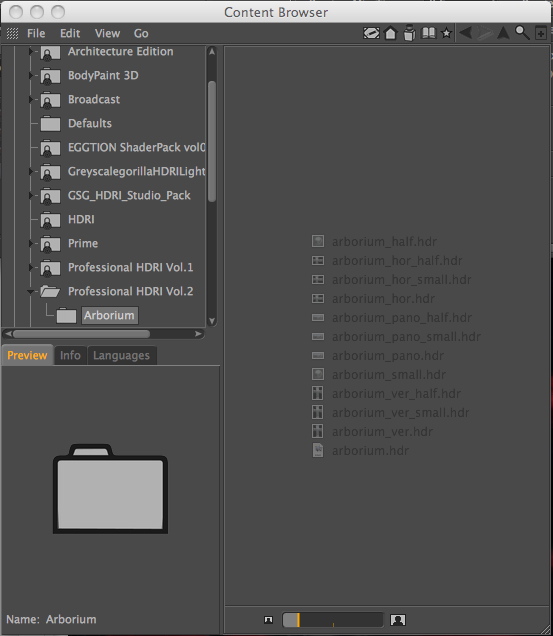Click the horizontal scrollbar right arrow
553x636 pixels.
coord(198,334)
